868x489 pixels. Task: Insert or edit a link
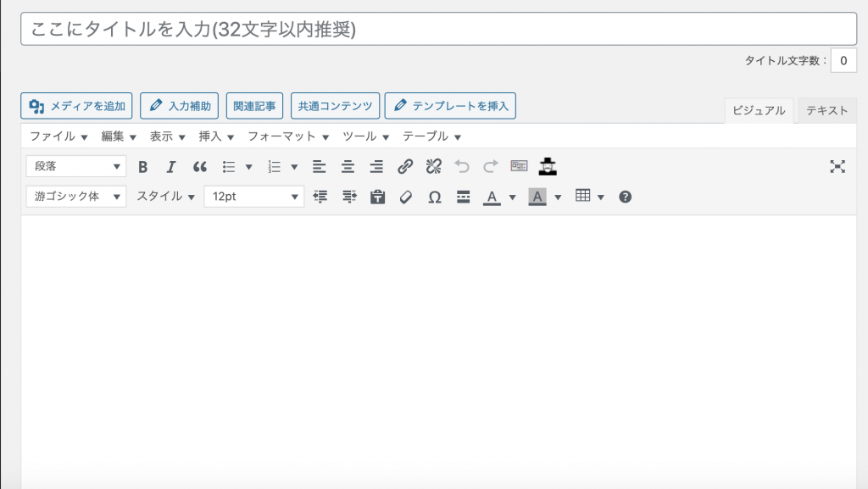[405, 166]
